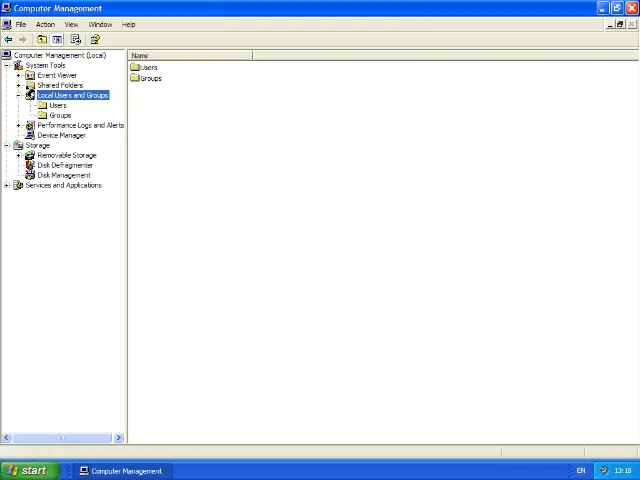Select 'Event Viewer' text in tree
The height and width of the screenshot is (480, 640).
[x=57, y=76]
